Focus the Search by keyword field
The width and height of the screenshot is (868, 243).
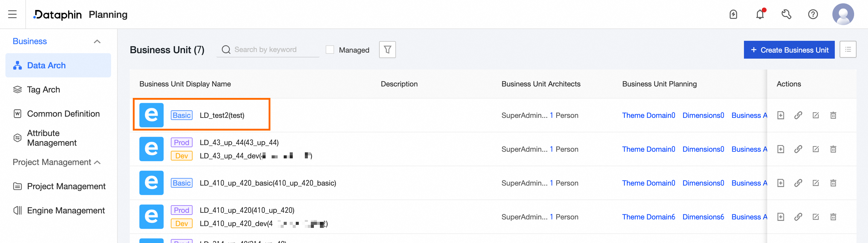tap(268, 50)
